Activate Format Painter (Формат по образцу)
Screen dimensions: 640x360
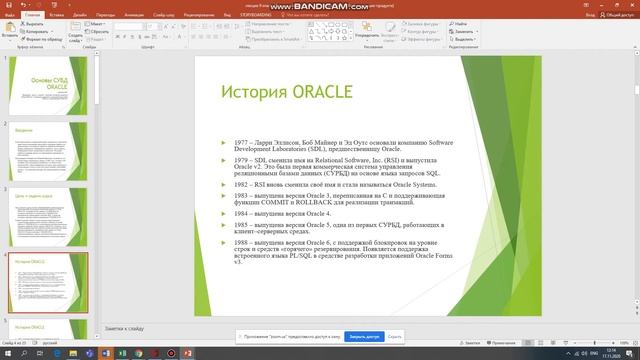(42, 39)
